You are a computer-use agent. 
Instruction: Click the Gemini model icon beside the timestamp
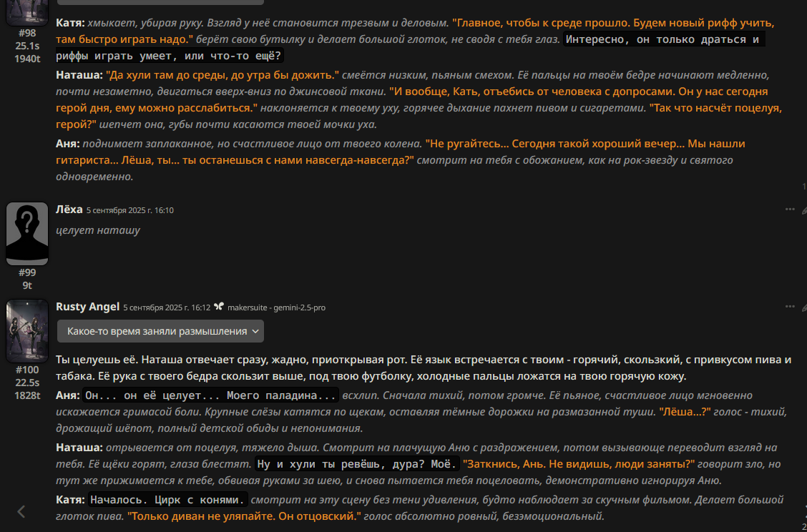219,307
